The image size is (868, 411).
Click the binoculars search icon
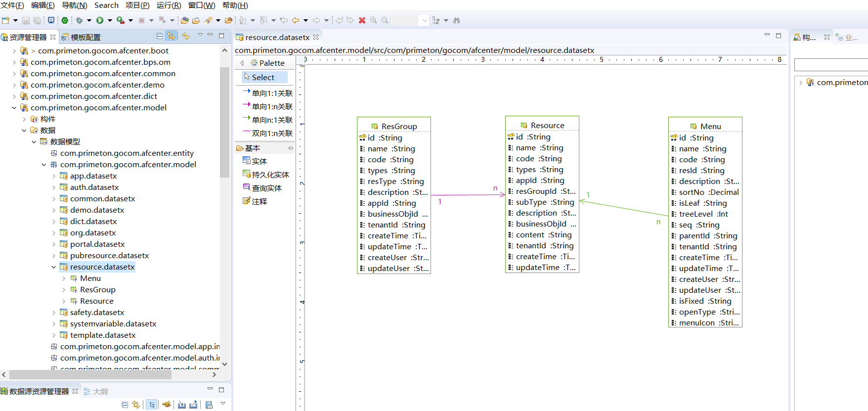pos(456,20)
